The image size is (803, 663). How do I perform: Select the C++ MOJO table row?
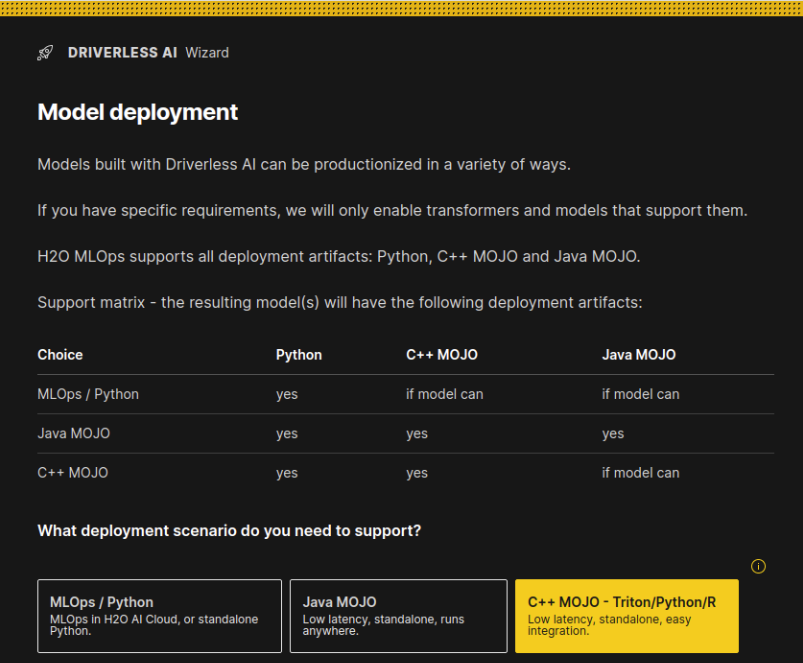[74, 472]
